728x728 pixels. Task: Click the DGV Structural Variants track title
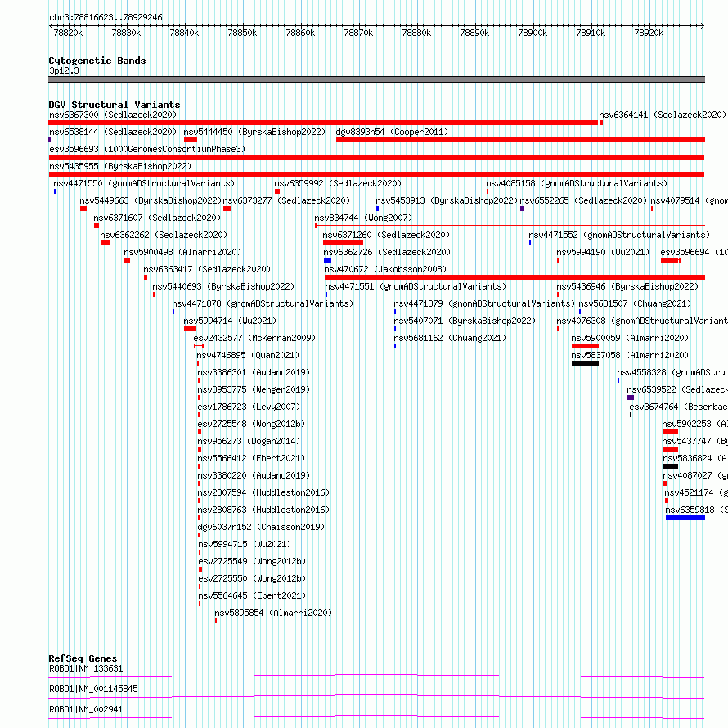(x=115, y=105)
